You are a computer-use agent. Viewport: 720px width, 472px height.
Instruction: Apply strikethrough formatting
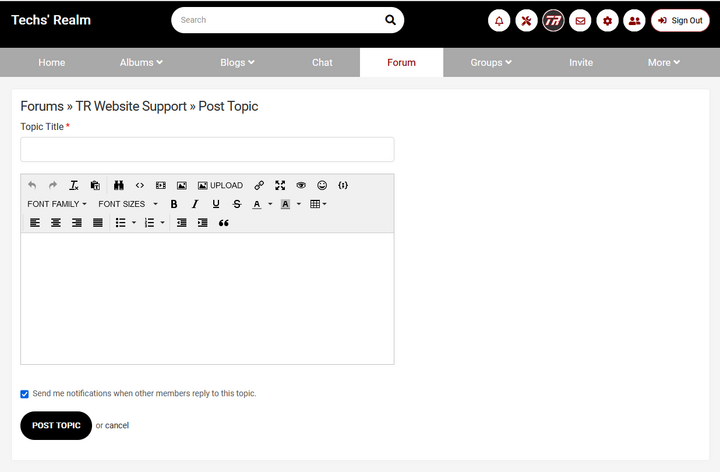coord(237,204)
